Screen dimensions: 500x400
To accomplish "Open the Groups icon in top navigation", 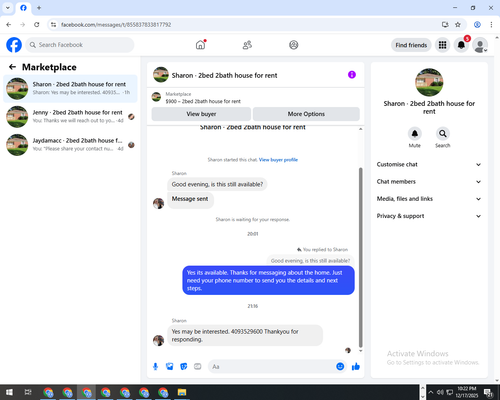I will click(294, 45).
